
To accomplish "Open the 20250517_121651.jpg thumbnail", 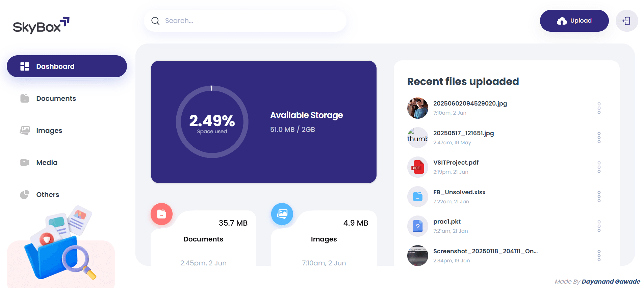I will point(418,138).
